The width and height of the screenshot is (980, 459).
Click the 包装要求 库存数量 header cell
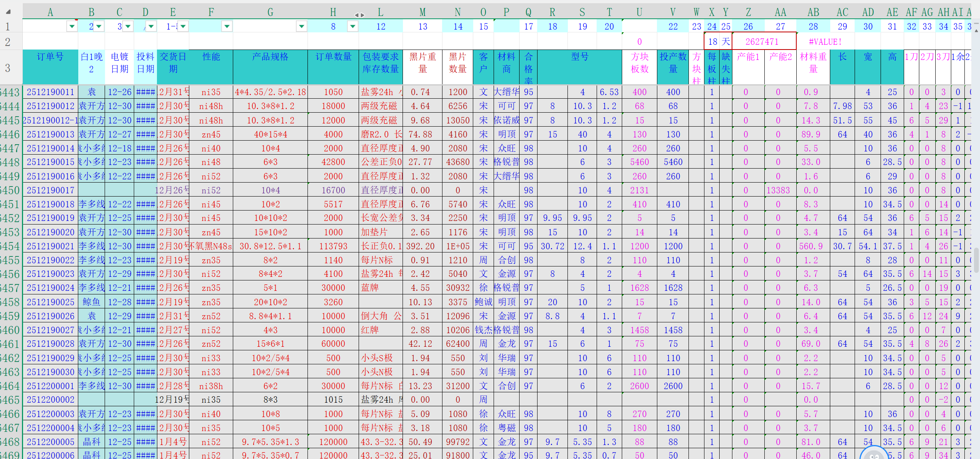(381, 67)
